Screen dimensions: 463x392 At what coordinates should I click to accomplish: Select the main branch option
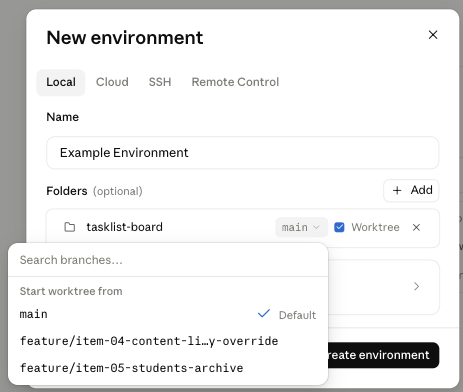[x=168, y=314]
